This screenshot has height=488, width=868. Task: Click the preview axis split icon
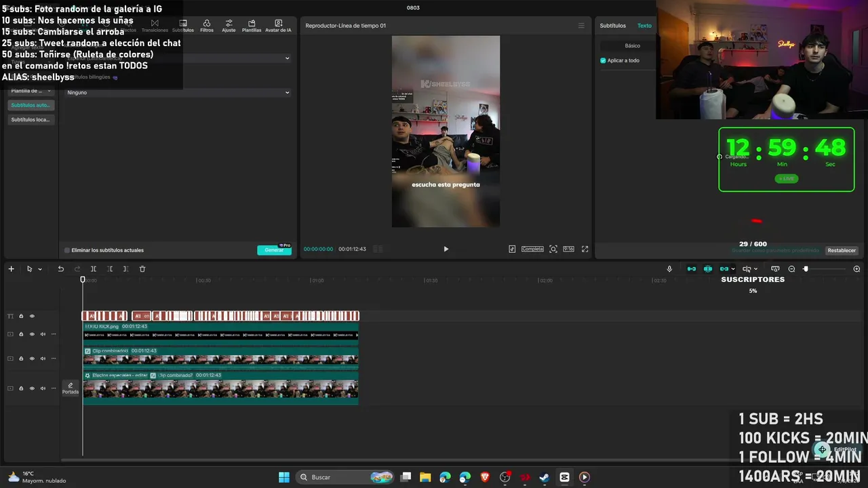(747, 269)
